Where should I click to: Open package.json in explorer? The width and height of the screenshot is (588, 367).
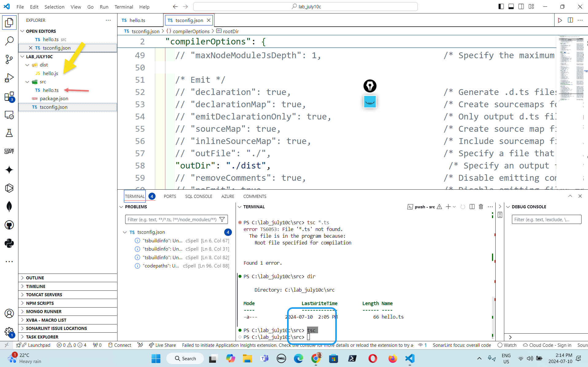54,99
